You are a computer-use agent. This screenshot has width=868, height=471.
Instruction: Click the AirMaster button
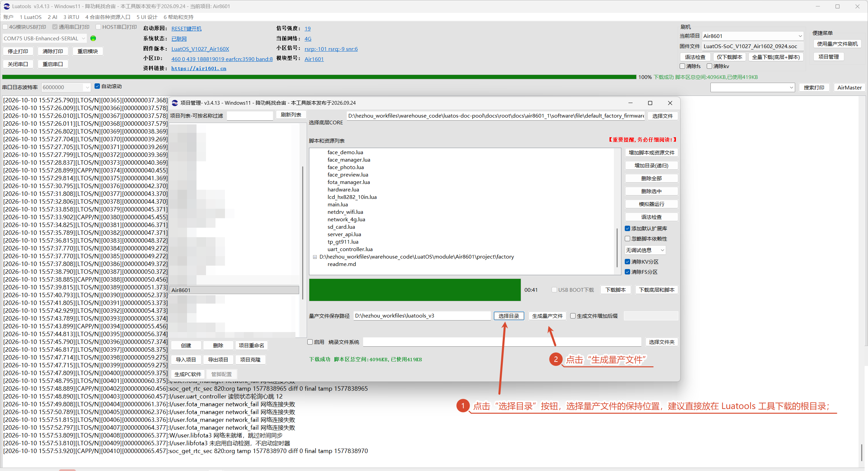pos(849,87)
